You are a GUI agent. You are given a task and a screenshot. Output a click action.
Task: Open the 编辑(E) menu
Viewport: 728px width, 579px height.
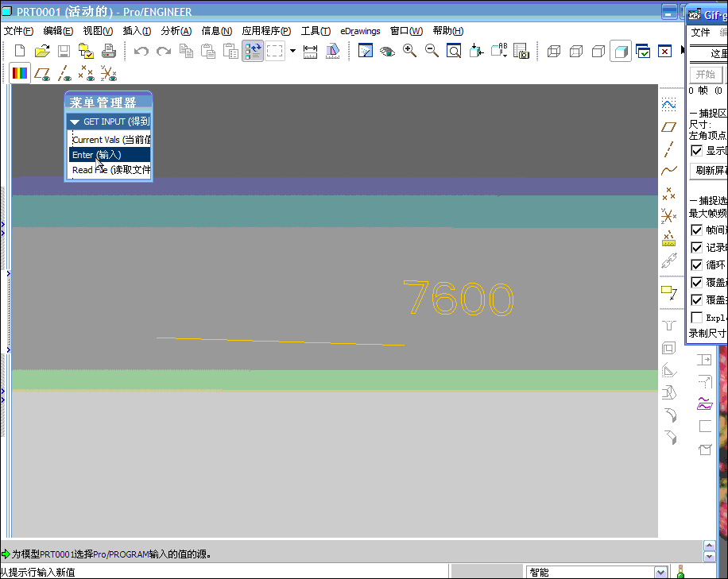click(58, 31)
